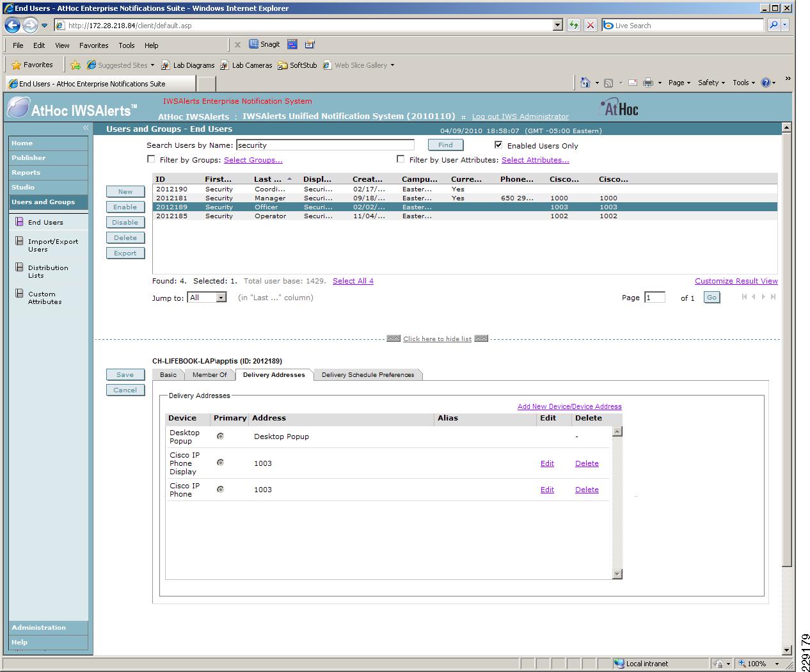
Task: Open Custom Attributes in the sidebar
Action: (45, 298)
